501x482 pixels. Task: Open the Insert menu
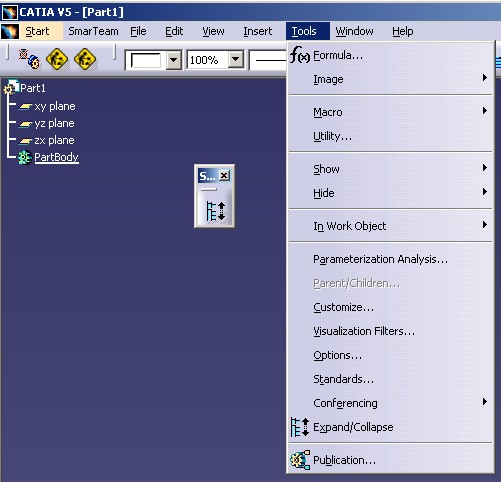pyautogui.click(x=258, y=31)
